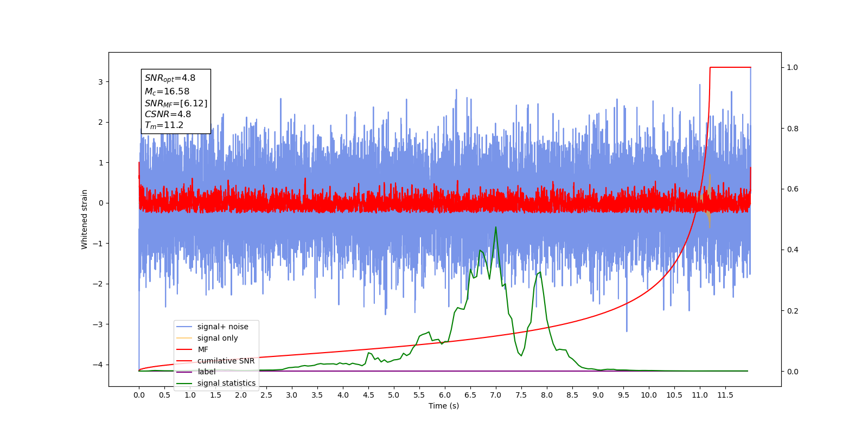Screen dimensions: 868x434
Task: Click the x-axis tick label 9.5
Action: [x=623, y=395]
